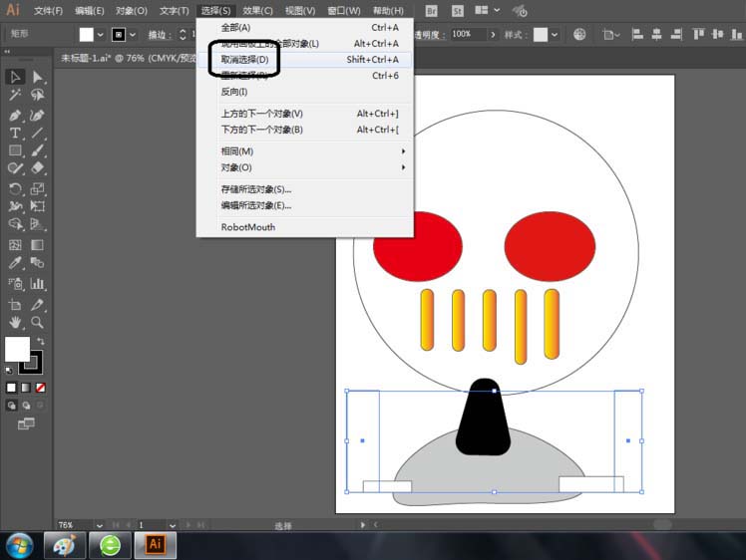The height and width of the screenshot is (560, 746).
Task: Select the Paintbrush tool
Action: 37,150
